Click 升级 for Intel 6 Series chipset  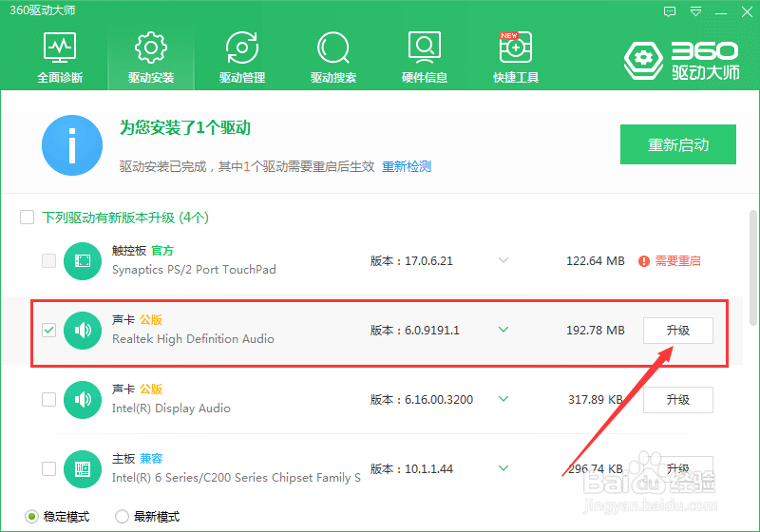pyautogui.click(x=678, y=469)
